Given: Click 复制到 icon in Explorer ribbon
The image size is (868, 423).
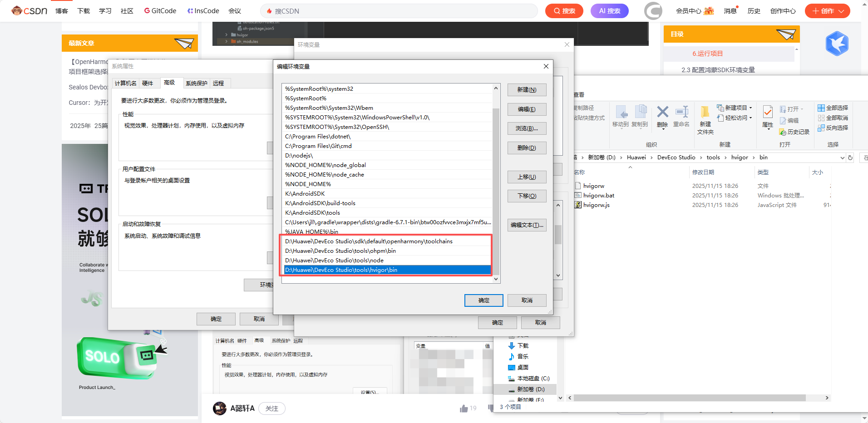Looking at the screenshot, I should tap(640, 117).
